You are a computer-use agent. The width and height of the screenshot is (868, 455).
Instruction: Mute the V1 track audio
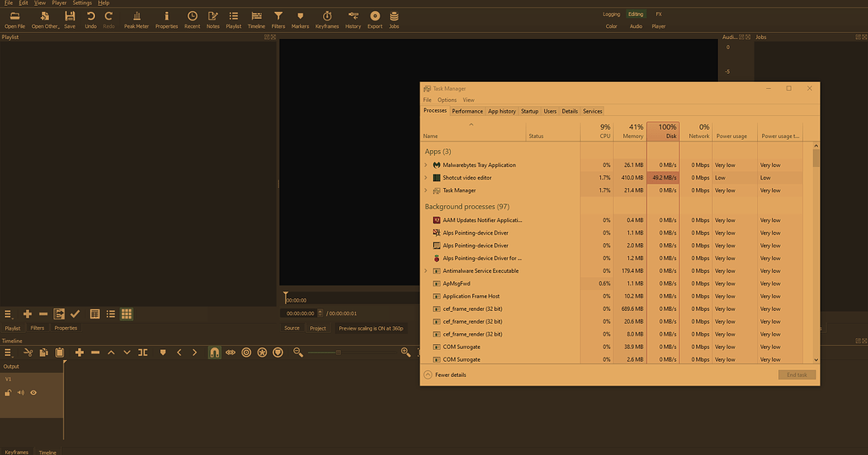coord(20,393)
